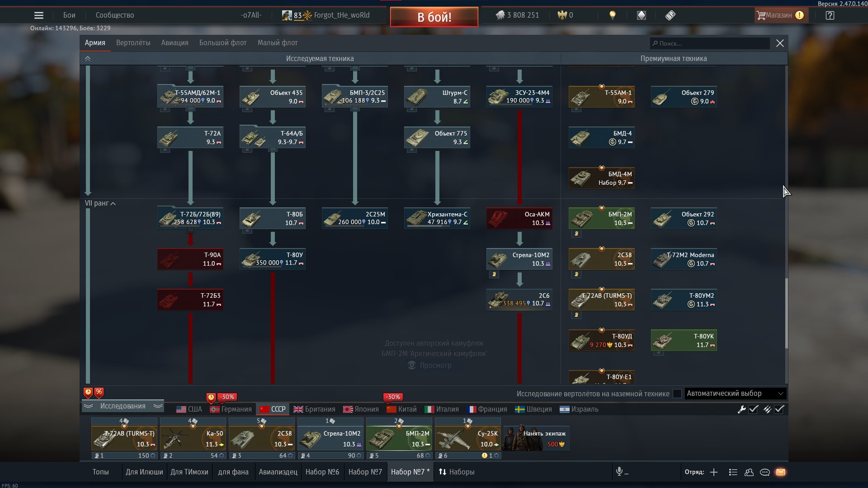The height and width of the screenshot is (488, 868).
Task: Click the microphone voice chat icon
Action: [619, 472]
